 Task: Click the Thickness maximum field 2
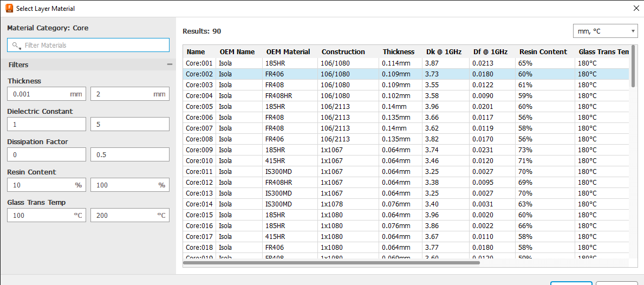pos(130,94)
